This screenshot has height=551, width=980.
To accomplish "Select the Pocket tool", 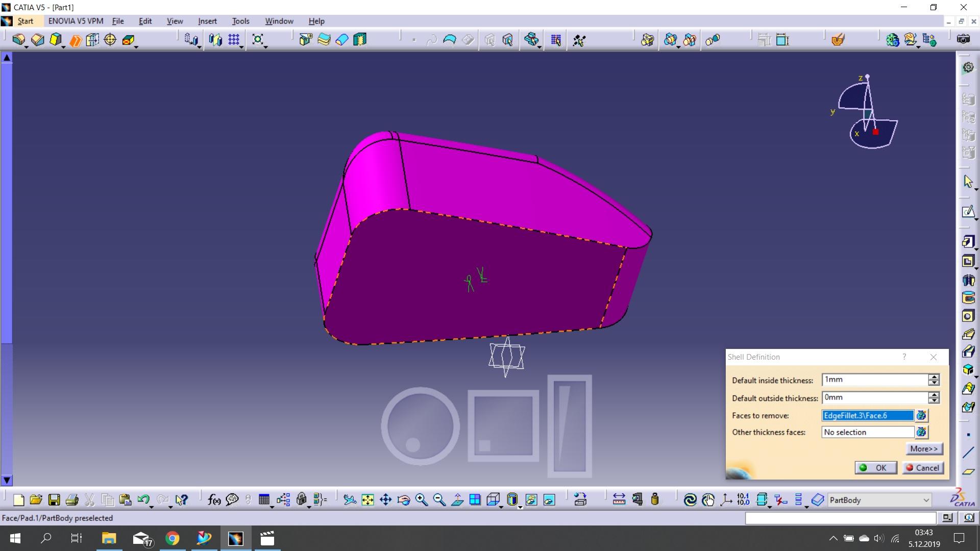I will 37,40.
